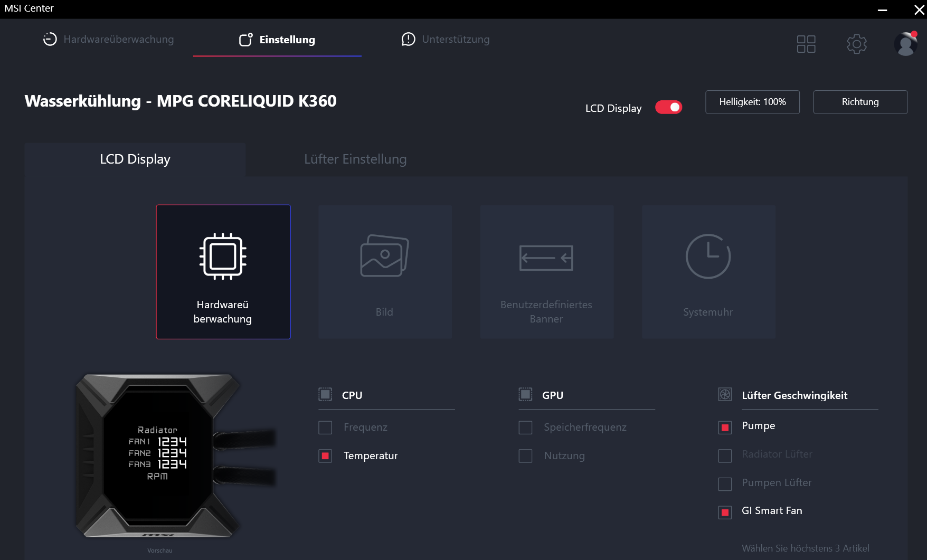Select the Hardwareüberwachung chip tile
Viewport: 927px width, 560px height.
tap(223, 272)
